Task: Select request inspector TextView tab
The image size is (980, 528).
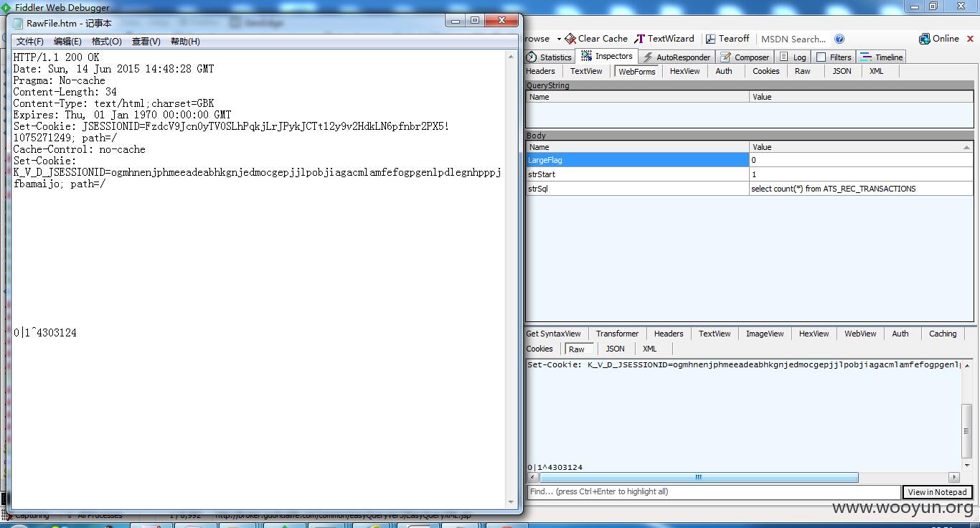Action: [x=586, y=71]
